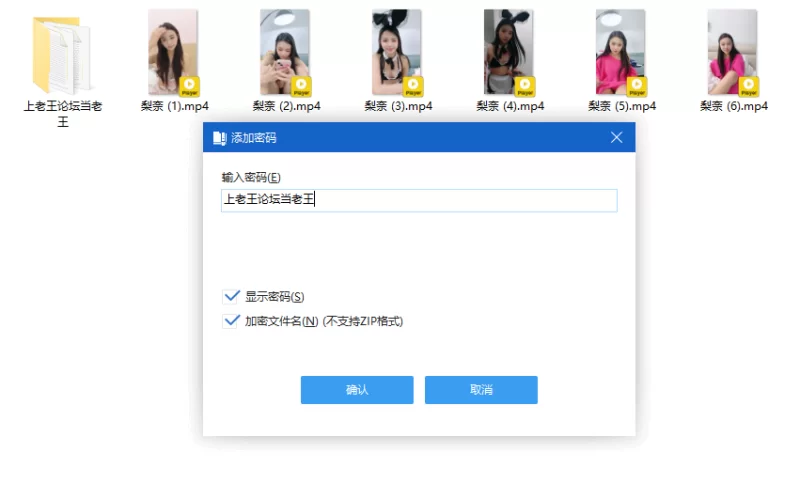Click the 梨奈 (3).mp4 file name label
800x484 pixels.
coord(398,106)
